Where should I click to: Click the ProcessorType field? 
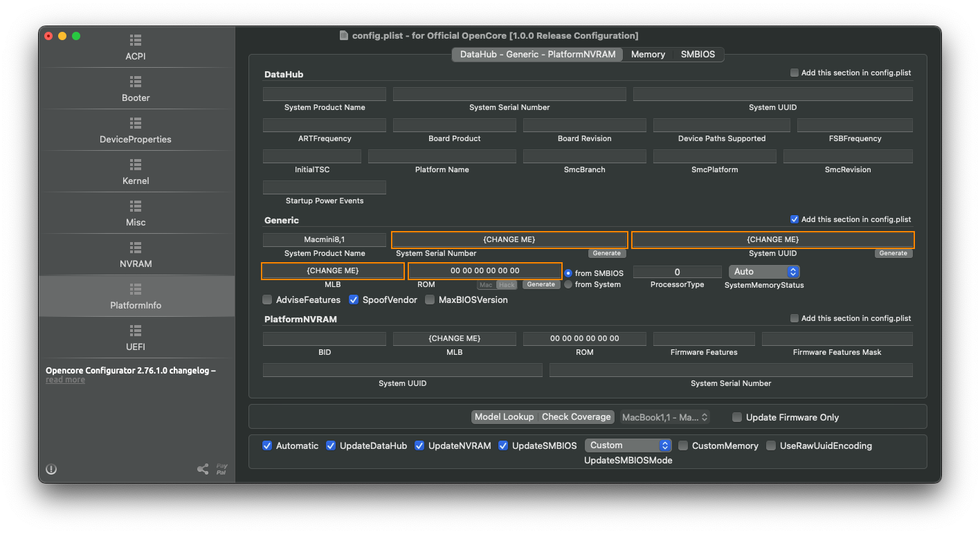click(678, 272)
